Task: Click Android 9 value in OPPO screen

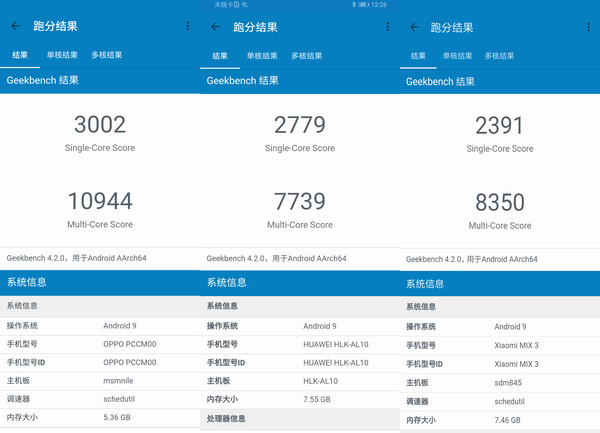Action: [120, 326]
